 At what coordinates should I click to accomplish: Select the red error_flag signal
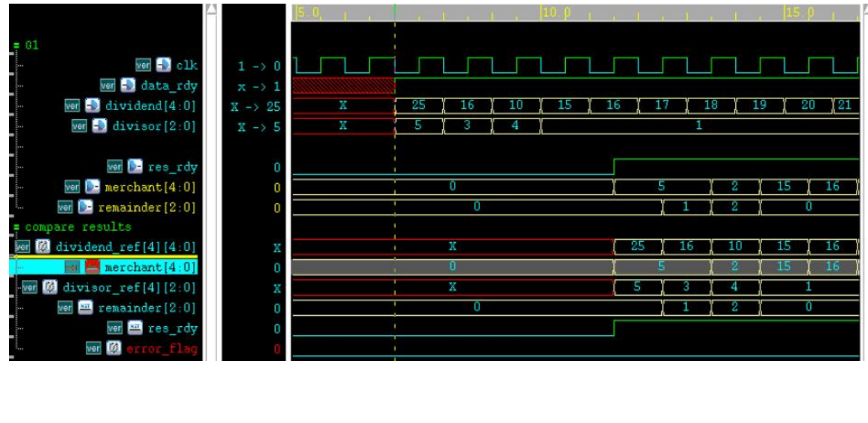coord(162,349)
